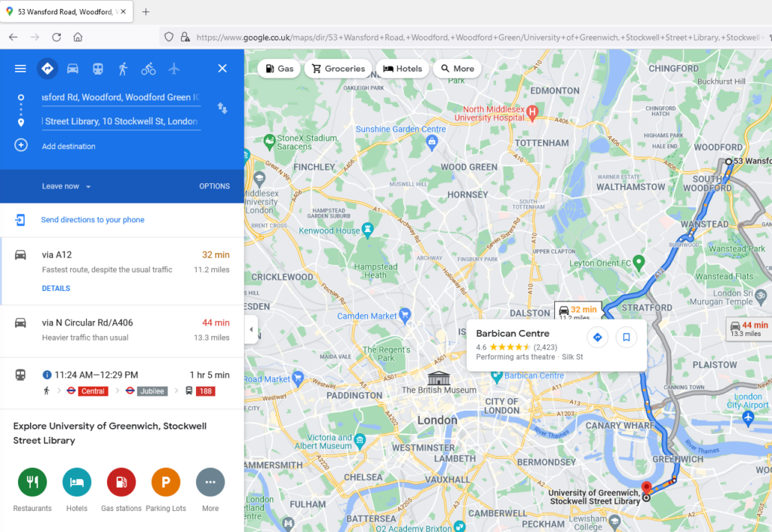Click the transit delay info icon

pyautogui.click(x=47, y=375)
